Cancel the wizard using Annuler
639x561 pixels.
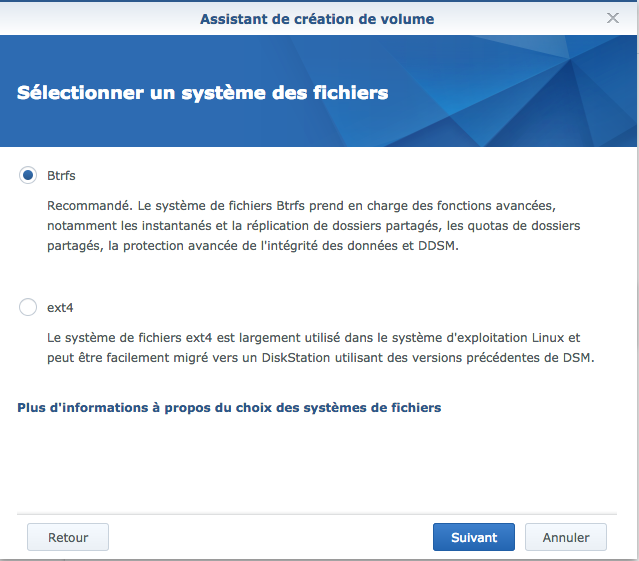pos(566,537)
